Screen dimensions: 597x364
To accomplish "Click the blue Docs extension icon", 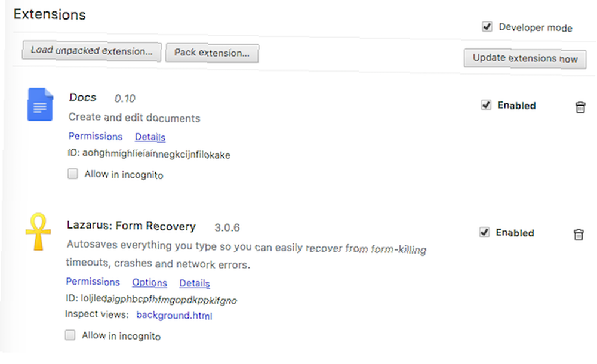I will [x=40, y=104].
